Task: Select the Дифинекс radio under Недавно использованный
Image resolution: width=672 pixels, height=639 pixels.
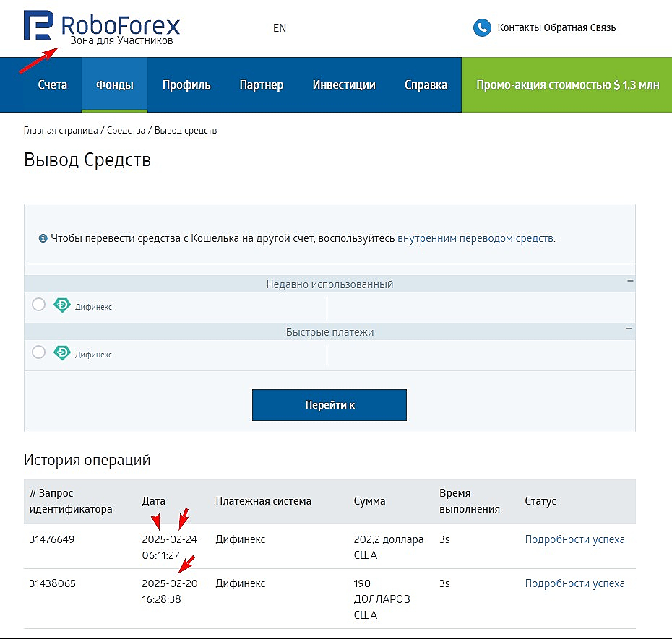Action: [38, 305]
